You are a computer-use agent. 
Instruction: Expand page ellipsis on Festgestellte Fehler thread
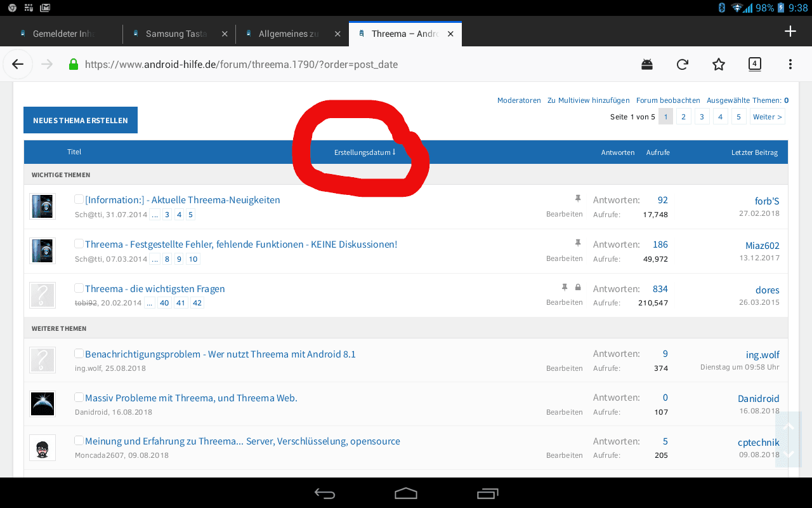[x=154, y=258]
